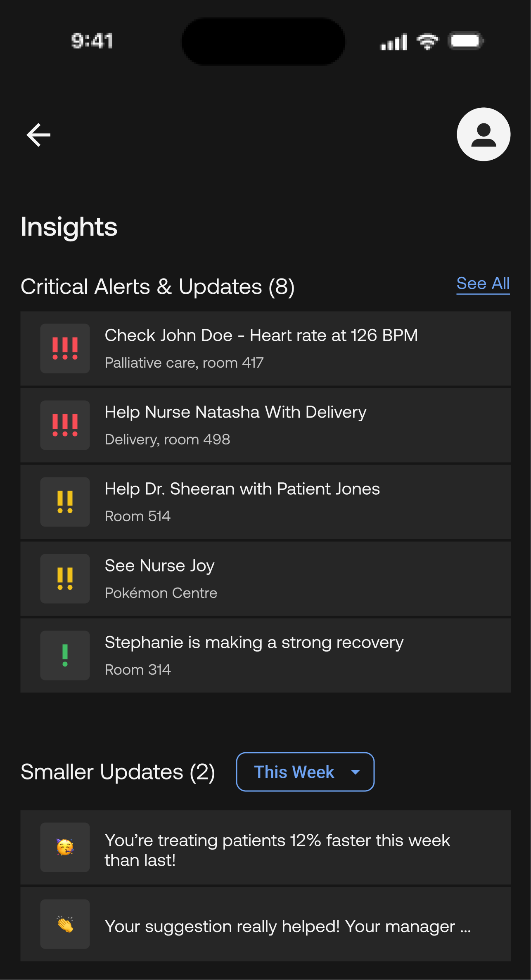
Task: Open See All critical alerts
Action: pos(483,283)
